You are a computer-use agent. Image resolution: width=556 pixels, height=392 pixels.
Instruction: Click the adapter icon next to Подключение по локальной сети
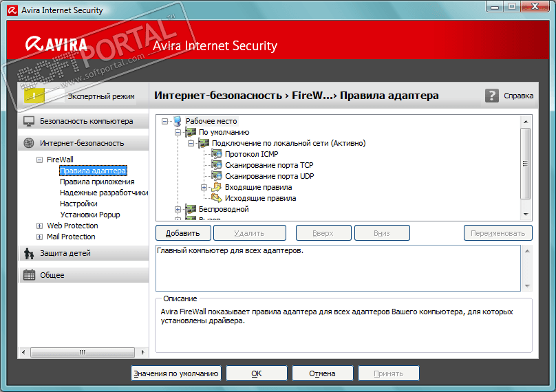[x=204, y=143]
